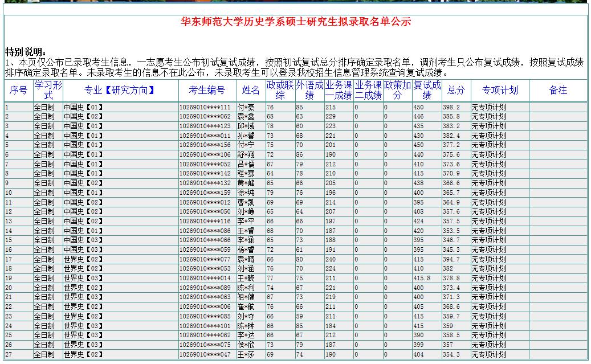
Task: Click the page title 华东师范大学历史学系硕士研究生拟录取名单公示
Action: pyautogui.click(x=296, y=22)
